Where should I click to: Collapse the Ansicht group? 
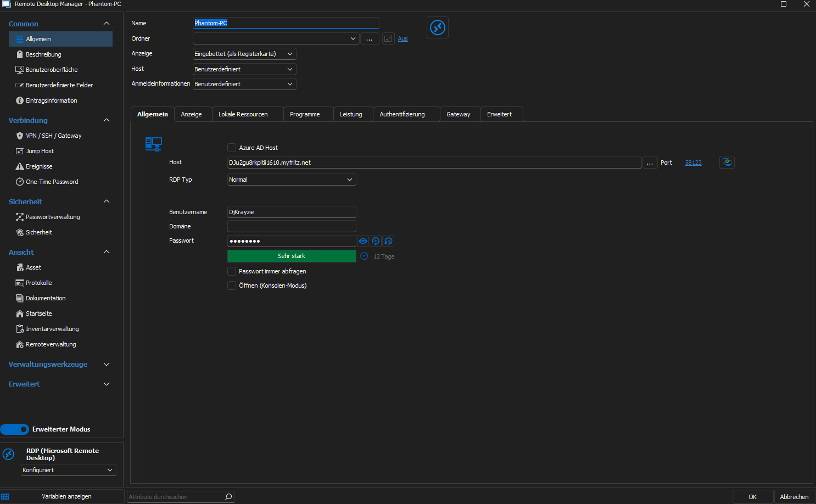107,252
